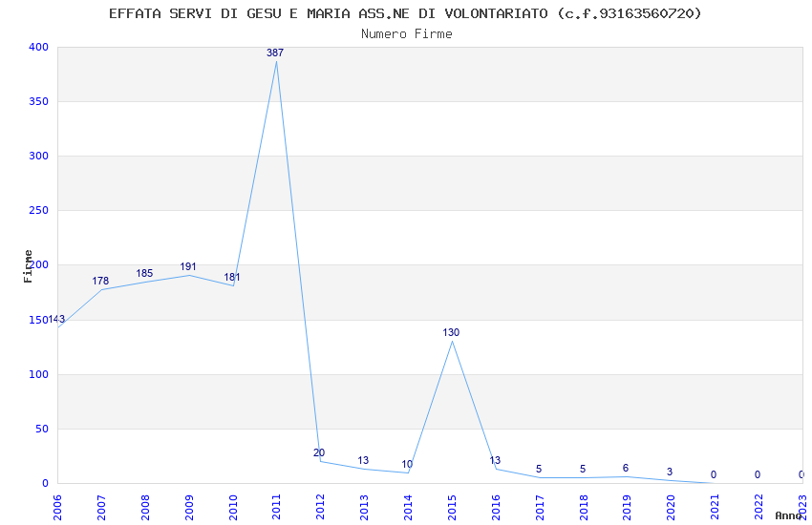Click data label 0 above 2021
Viewport: 812px width, 525px height.
(x=714, y=474)
